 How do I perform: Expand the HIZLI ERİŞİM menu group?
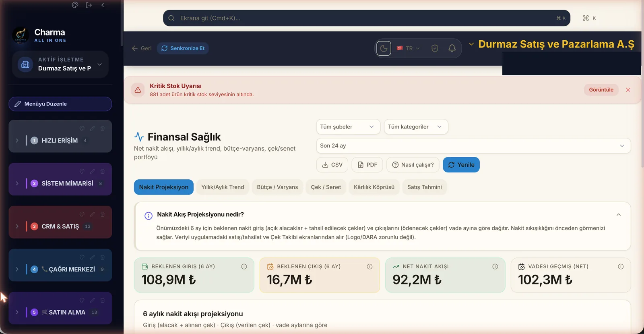tap(17, 141)
